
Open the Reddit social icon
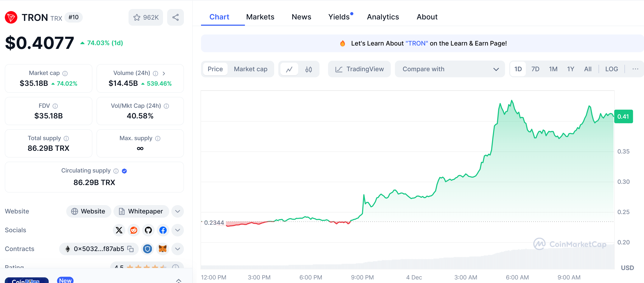tap(134, 230)
